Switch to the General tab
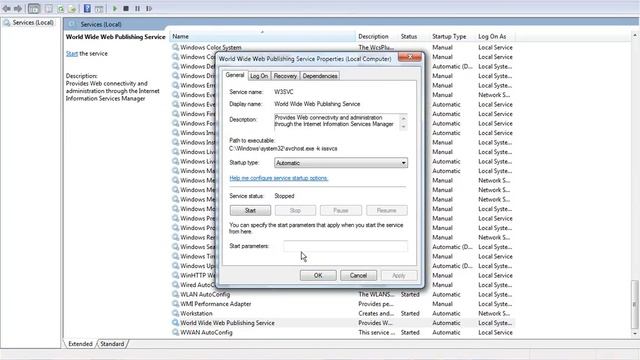 pyautogui.click(x=235, y=75)
